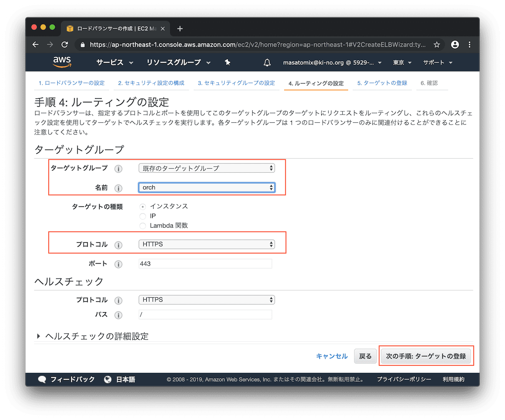Click info icon next to ターゲットグループ
The height and width of the screenshot is (420, 505).
(x=119, y=169)
